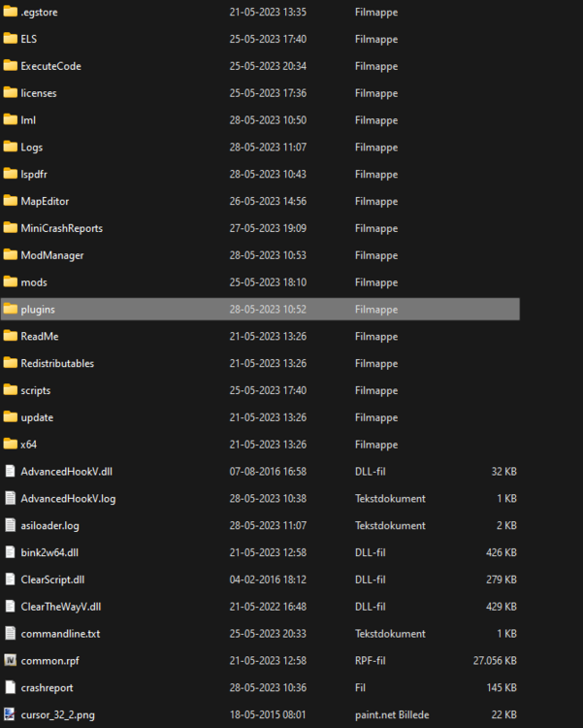Click the plugins folder icon
583x728 pixels.
(x=11, y=309)
